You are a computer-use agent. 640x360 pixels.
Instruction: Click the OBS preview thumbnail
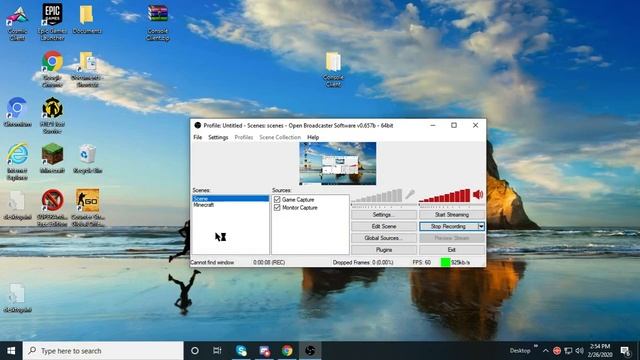[338, 163]
